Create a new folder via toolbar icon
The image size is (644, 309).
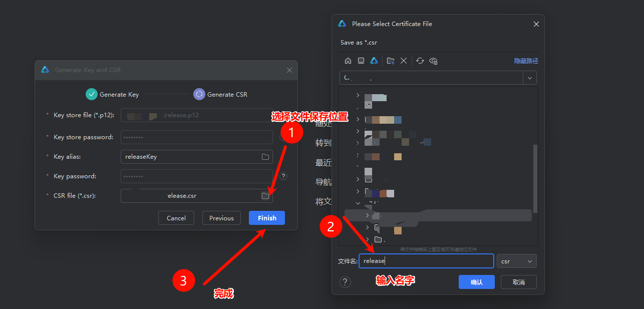coord(391,61)
